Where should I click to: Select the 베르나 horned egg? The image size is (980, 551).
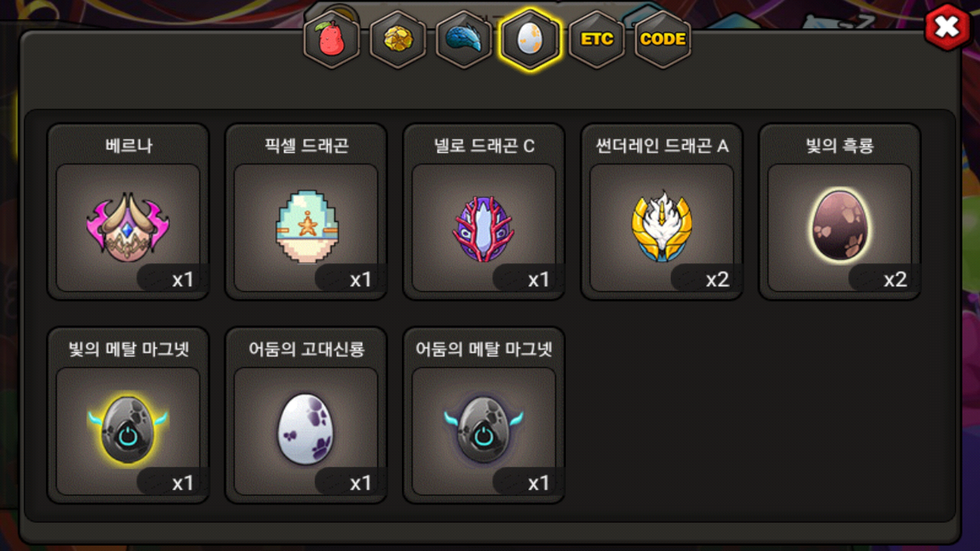128,228
